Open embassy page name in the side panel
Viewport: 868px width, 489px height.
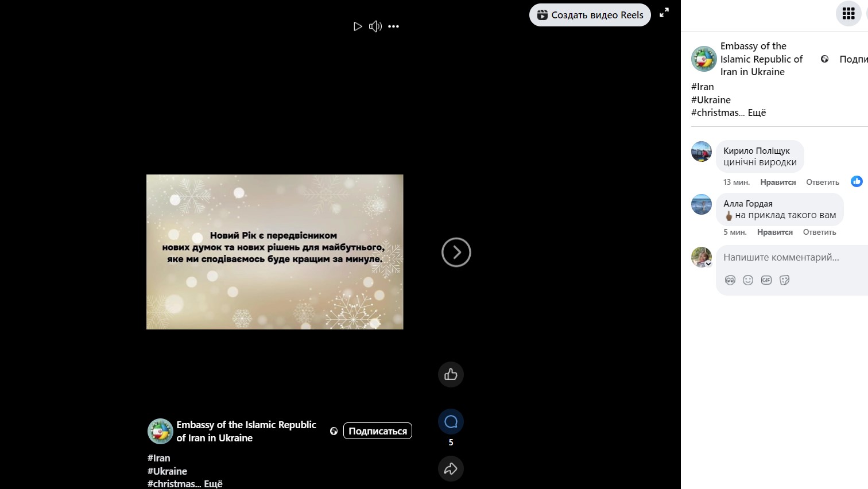761,59
